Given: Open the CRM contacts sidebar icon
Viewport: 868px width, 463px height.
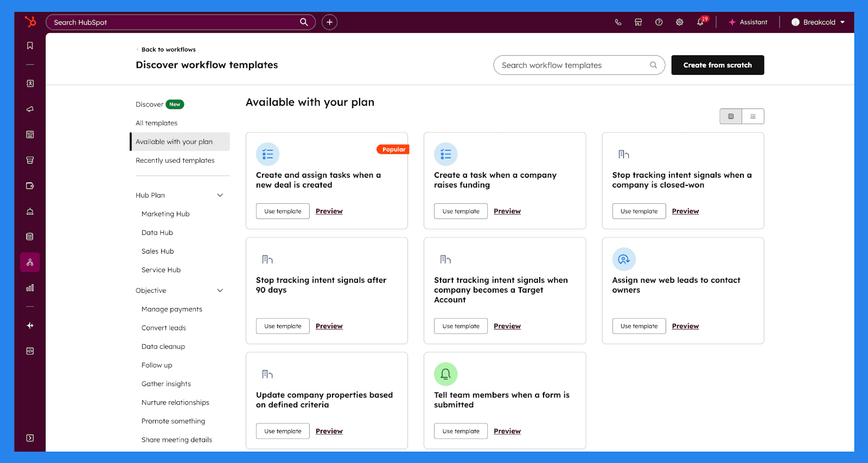Looking at the screenshot, I should pyautogui.click(x=30, y=83).
